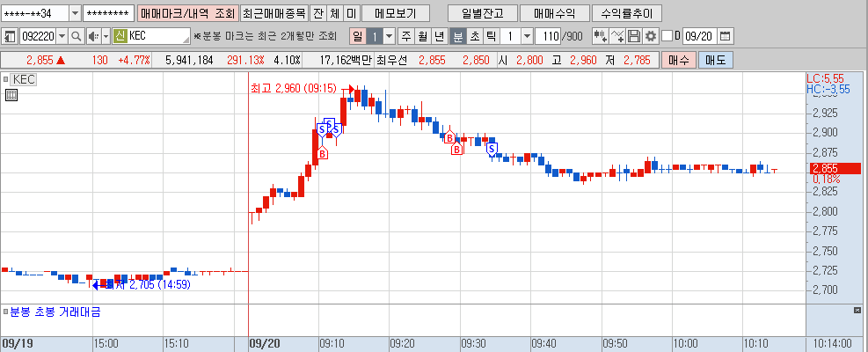This screenshot has height=352, width=868.
Task: Click the +4.77% change rate value
Action: point(134,61)
